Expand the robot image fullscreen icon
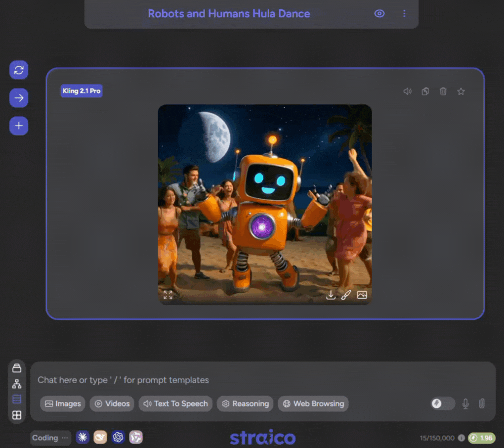This screenshot has height=448, width=504. [168, 295]
